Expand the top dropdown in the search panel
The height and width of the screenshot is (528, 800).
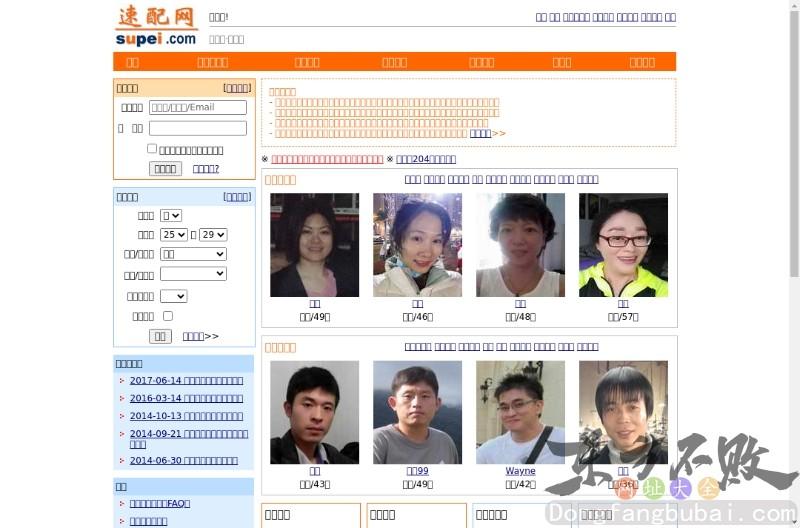(171, 215)
